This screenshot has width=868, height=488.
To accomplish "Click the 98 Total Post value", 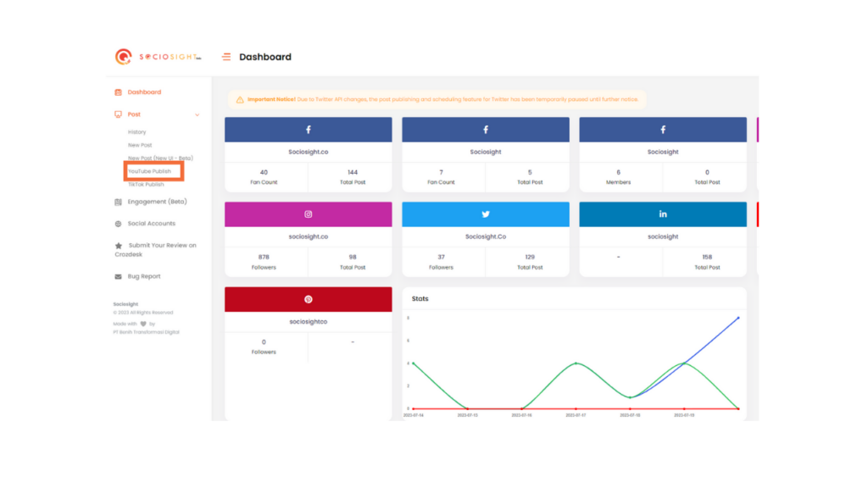I will pyautogui.click(x=353, y=257).
